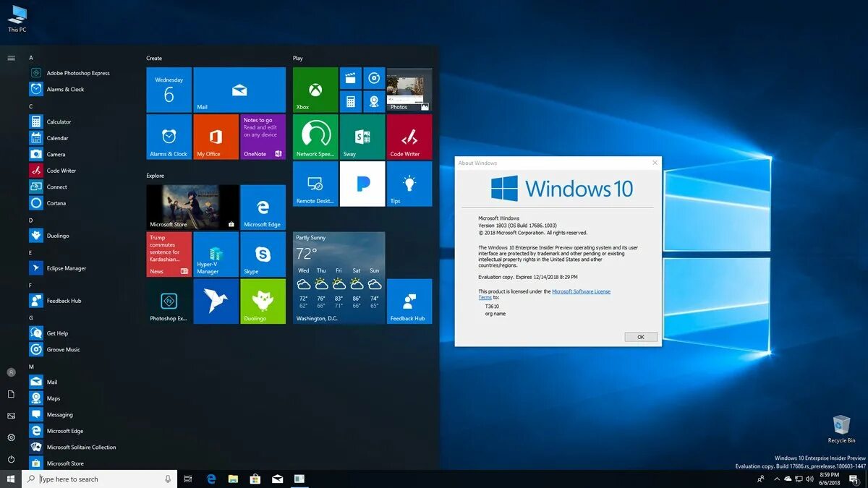
Task: Open Task View on the taskbar
Action: tap(188, 479)
